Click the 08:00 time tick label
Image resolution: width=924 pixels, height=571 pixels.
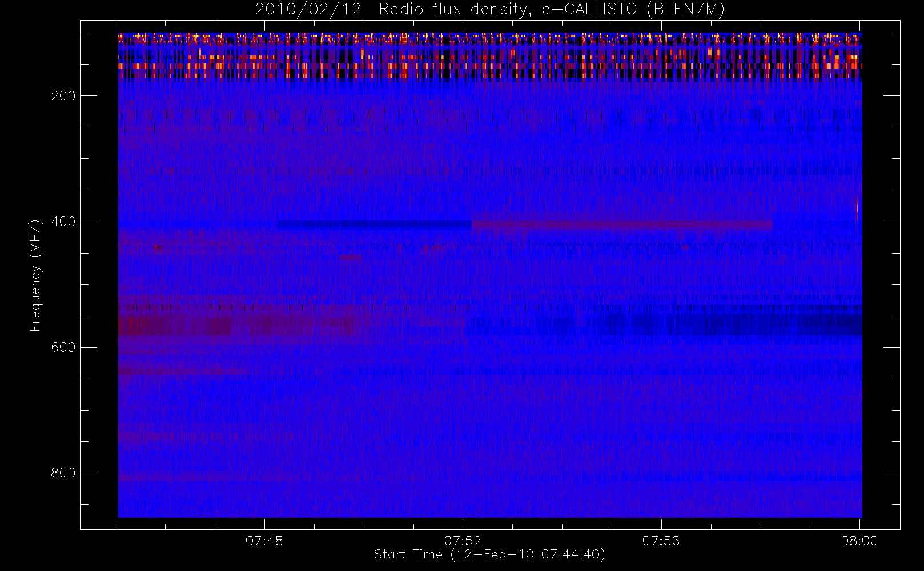[859, 541]
